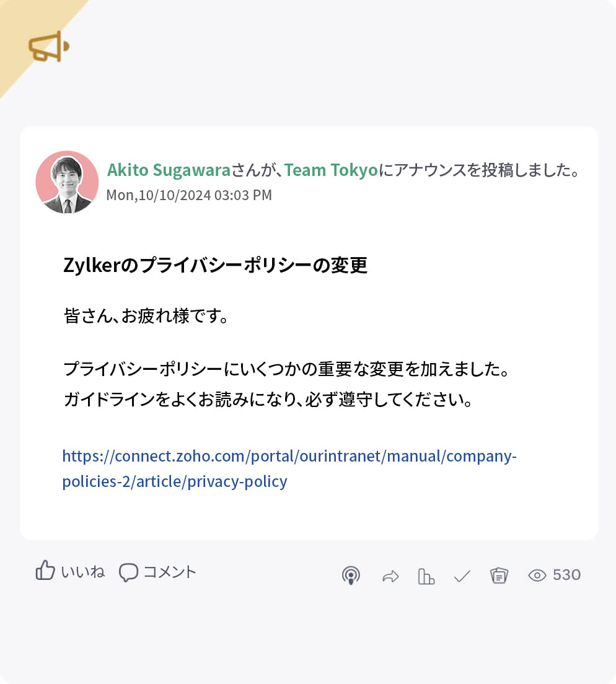This screenshot has height=684, width=616.
Task: Open the analytics bar chart icon
Action: point(426,576)
